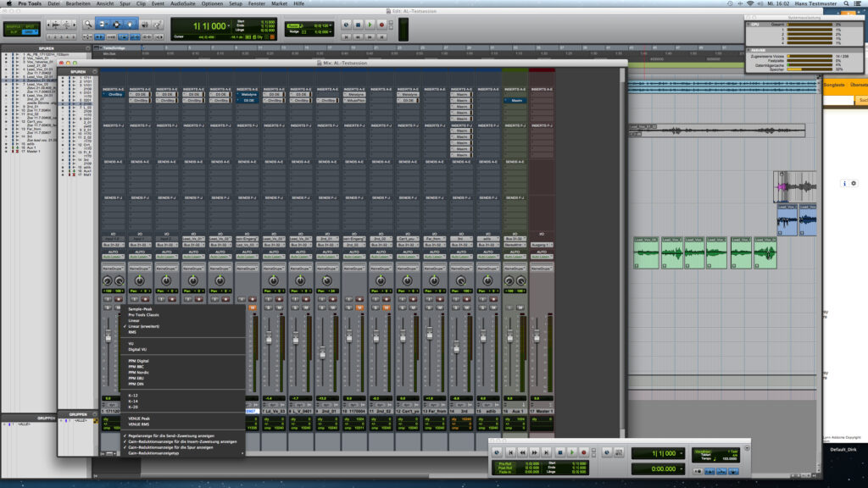This screenshot has width=868, height=488.
Task: Open the AudioSuite menu
Action: pyautogui.click(x=183, y=3)
